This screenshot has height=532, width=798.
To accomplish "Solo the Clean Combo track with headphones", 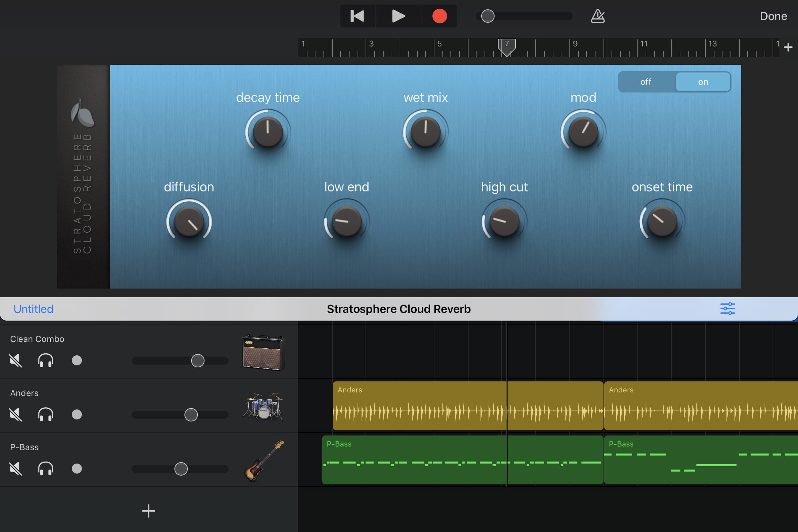I will tap(45, 360).
